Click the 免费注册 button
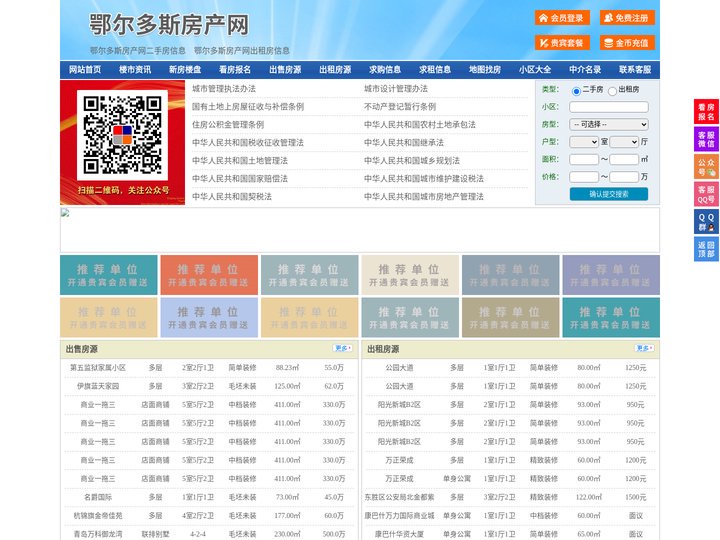Viewport: 720px width, 540px height. pyautogui.click(x=627, y=18)
